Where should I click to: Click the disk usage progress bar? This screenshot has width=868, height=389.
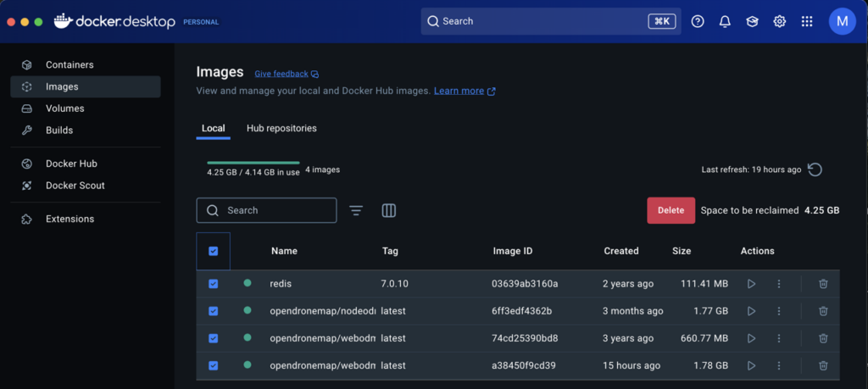point(253,163)
